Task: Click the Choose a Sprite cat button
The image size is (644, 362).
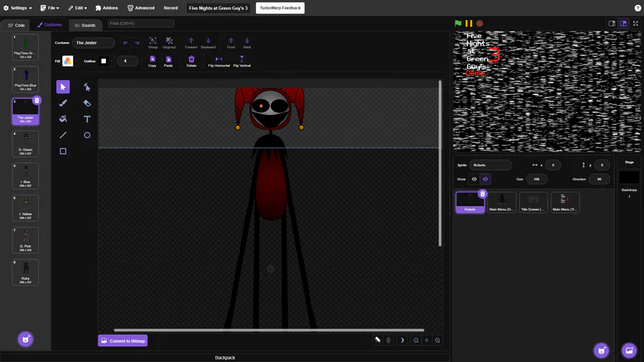Action: click(601, 350)
